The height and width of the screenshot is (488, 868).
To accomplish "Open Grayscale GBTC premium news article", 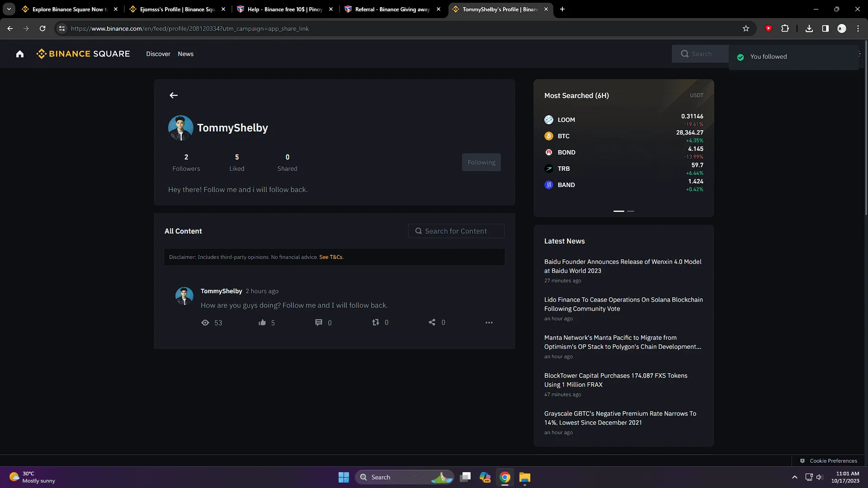I will click(620, 418).
